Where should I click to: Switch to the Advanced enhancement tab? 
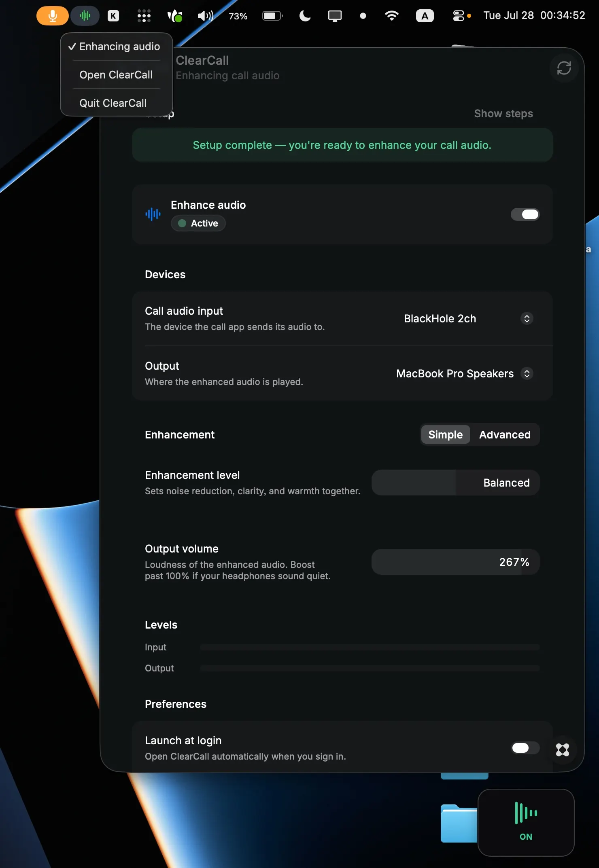(505, 434)
